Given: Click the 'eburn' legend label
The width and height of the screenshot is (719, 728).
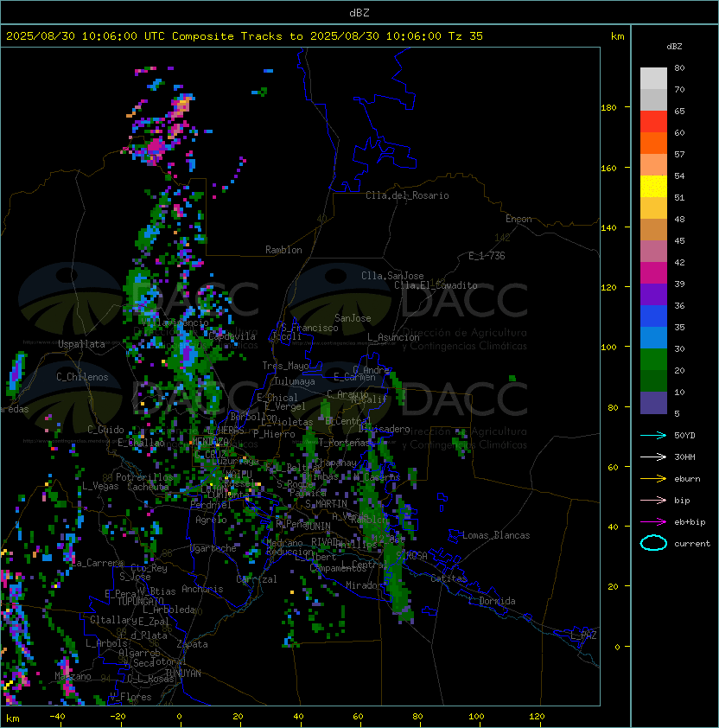Looking at the screenshot, I should click(x=687, y=479).
